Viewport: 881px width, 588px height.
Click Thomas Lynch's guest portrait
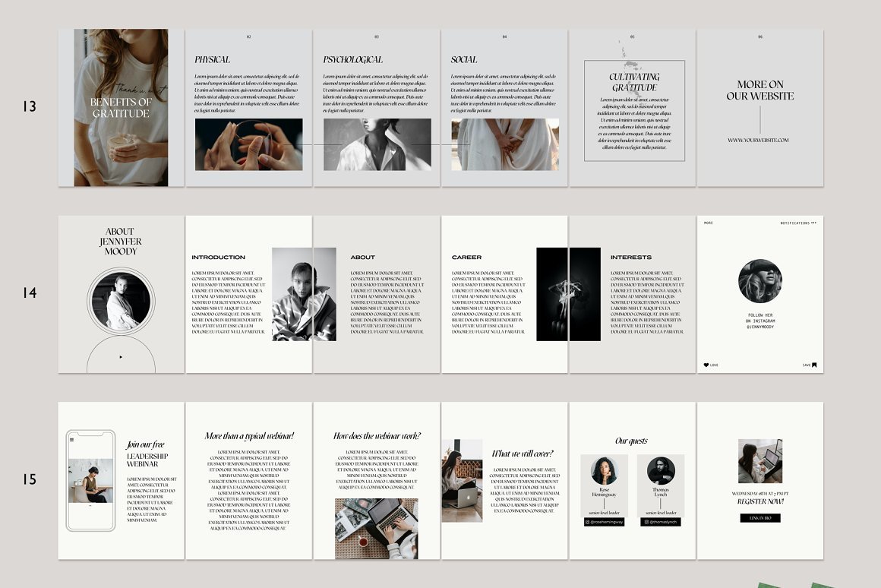pos(661,469)
